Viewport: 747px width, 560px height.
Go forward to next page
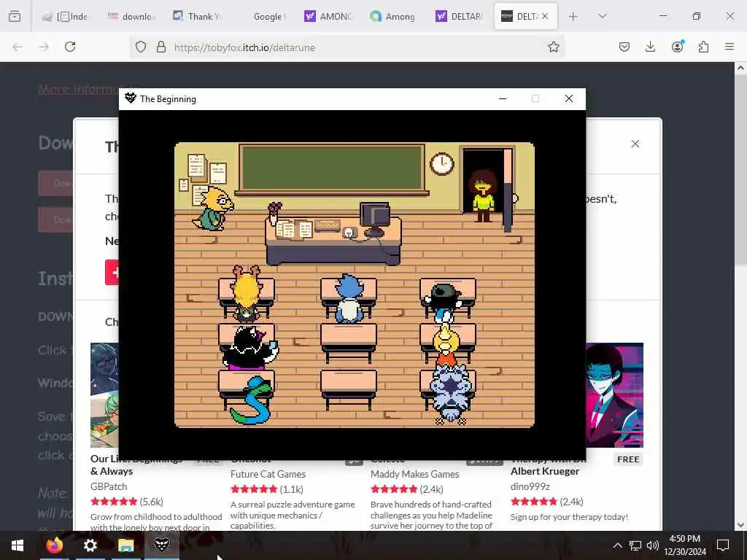point(44,47)
